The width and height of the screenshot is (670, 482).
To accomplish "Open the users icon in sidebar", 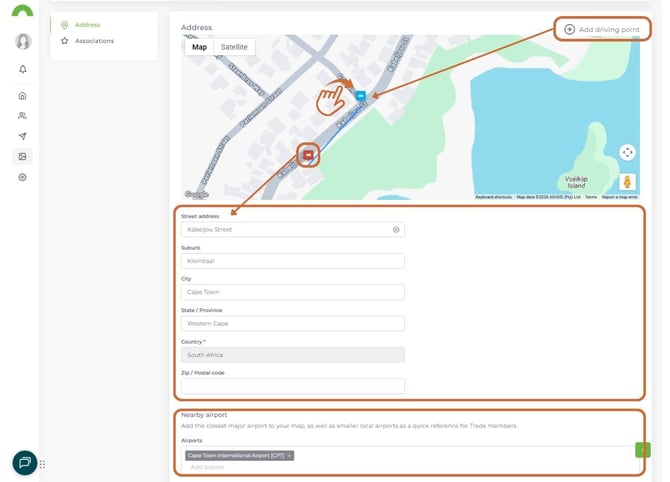I will click(22, 116).
